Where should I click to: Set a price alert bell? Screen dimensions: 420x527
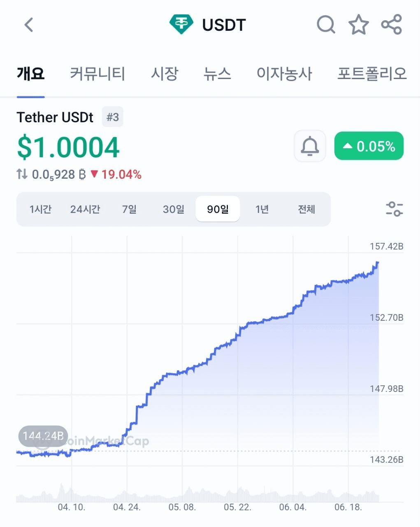pyautogui.click(x=310, y=146)
